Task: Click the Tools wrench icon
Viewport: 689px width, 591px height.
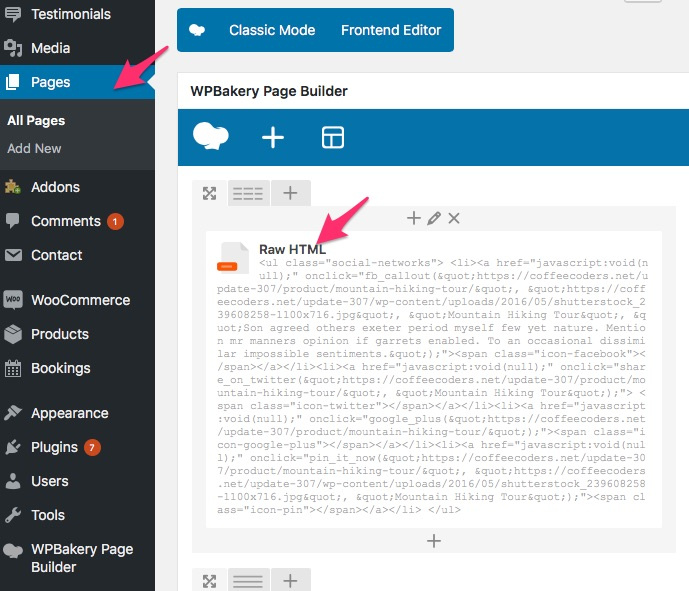Action: coord(13,515)
